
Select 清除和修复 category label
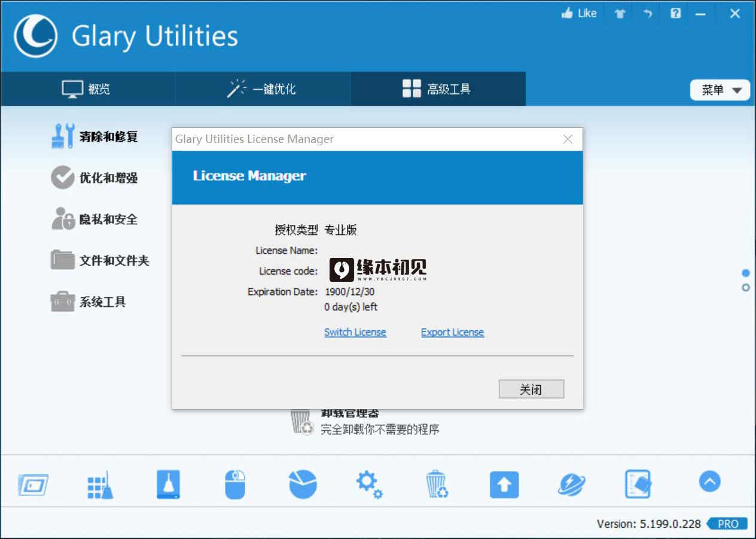pyautogui.click(x=109, y=137)
